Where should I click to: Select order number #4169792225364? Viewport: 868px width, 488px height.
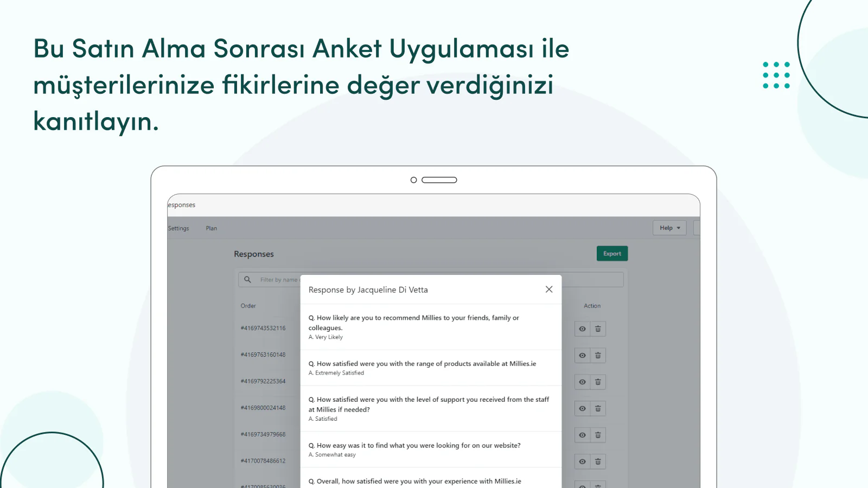click(263, 381)
